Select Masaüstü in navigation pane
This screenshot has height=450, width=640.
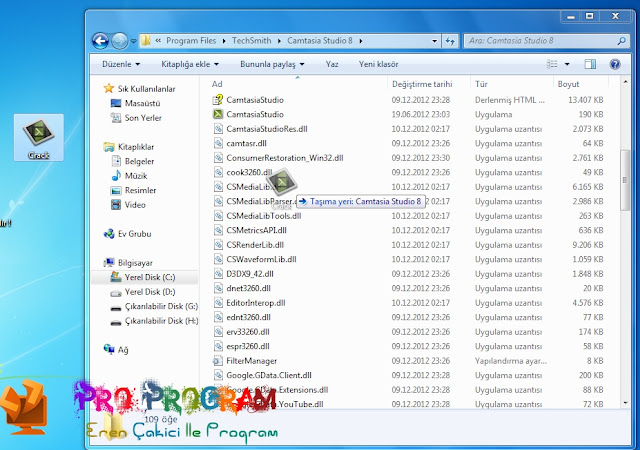136,103
